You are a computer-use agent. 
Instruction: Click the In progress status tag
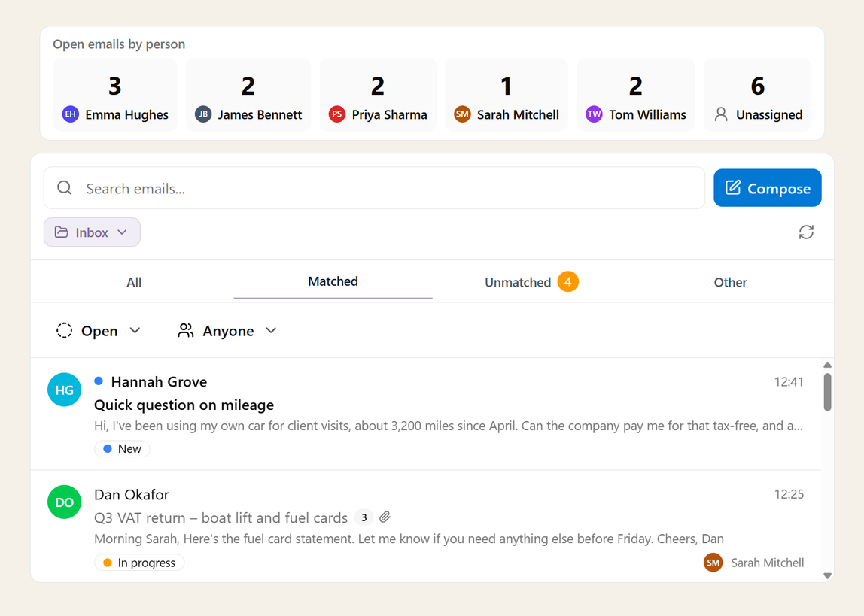[x=139, y=563]
